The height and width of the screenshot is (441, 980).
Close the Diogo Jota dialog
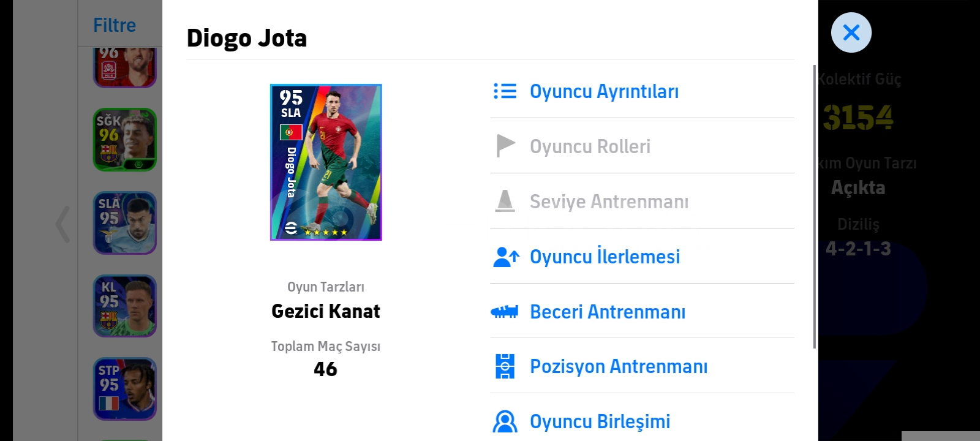point(851,32)
